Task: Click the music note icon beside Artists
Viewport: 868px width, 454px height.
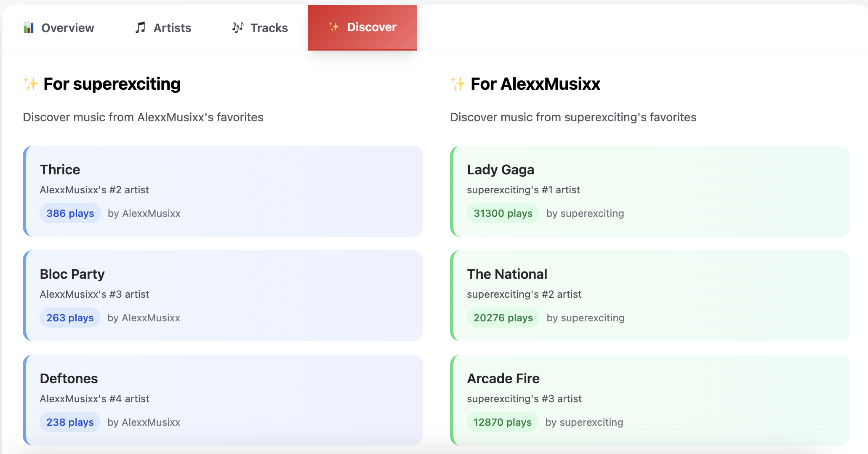Action: pyautogui.click(x=140, y=28)
